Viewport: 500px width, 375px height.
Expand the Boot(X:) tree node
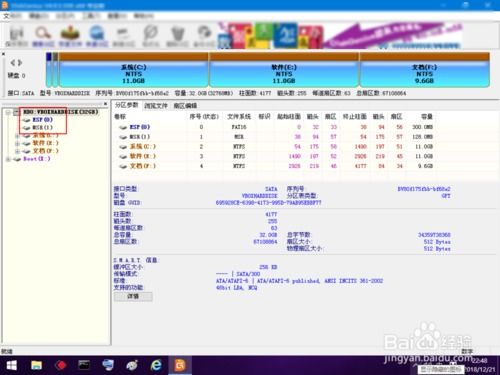click(8, 159)
